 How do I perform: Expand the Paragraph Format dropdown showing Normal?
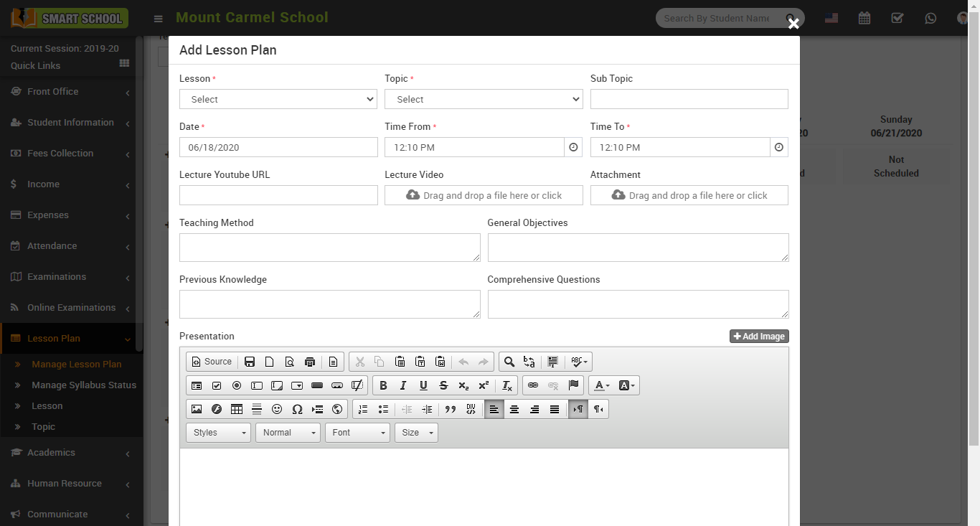point(288,432)
